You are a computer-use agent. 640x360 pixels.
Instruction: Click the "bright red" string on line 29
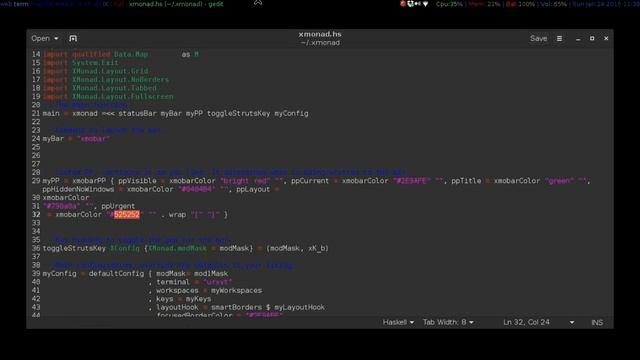pyautogui.click(x=245, y=181)
